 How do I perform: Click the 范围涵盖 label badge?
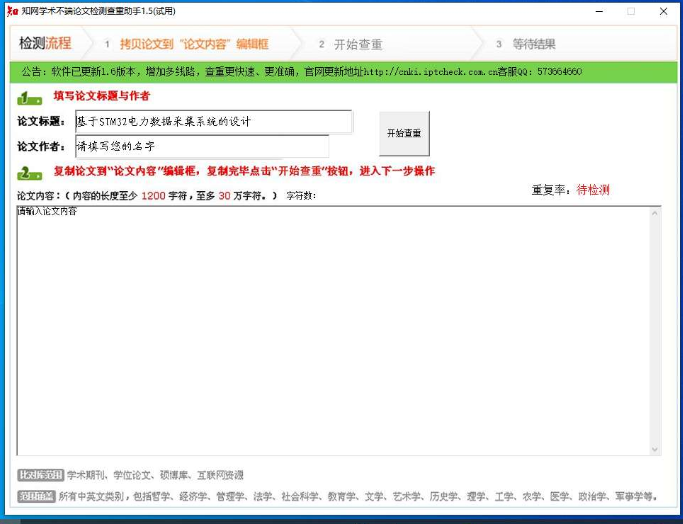tap(35, 496)
